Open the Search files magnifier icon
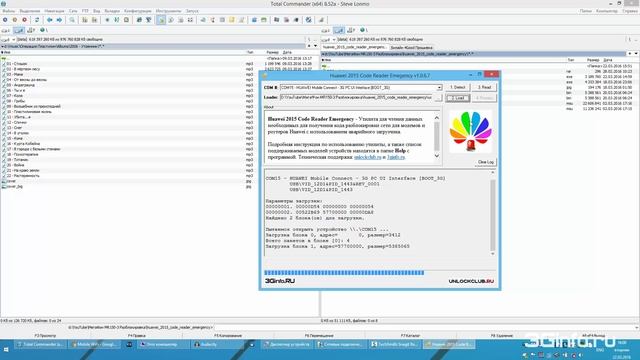640x360 pixels. coord(72,20)
